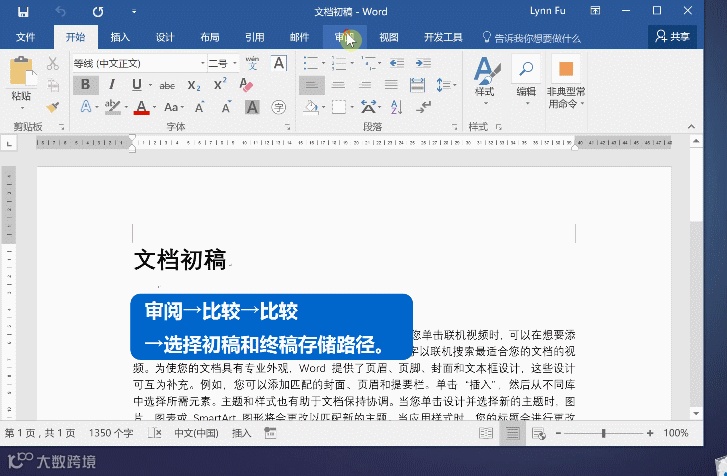Sort text with the A-Z icon
Image resolution: width=727 pixels, height=476 pixels.
396,108
